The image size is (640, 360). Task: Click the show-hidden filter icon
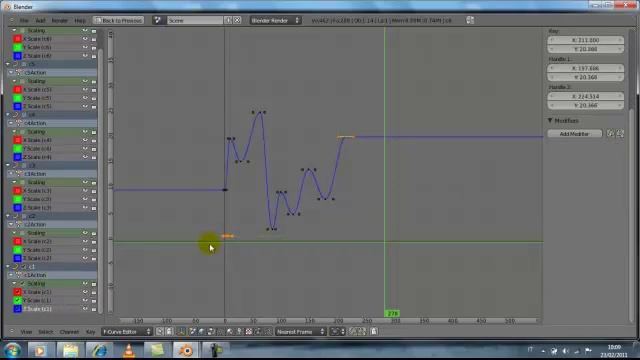169,332
